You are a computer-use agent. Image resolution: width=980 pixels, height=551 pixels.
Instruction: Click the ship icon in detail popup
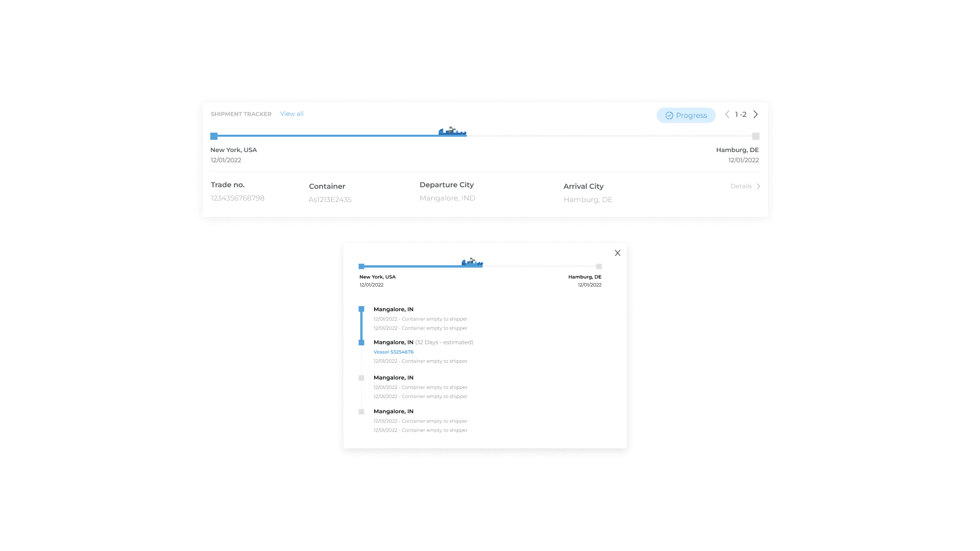tap(472, 262)
